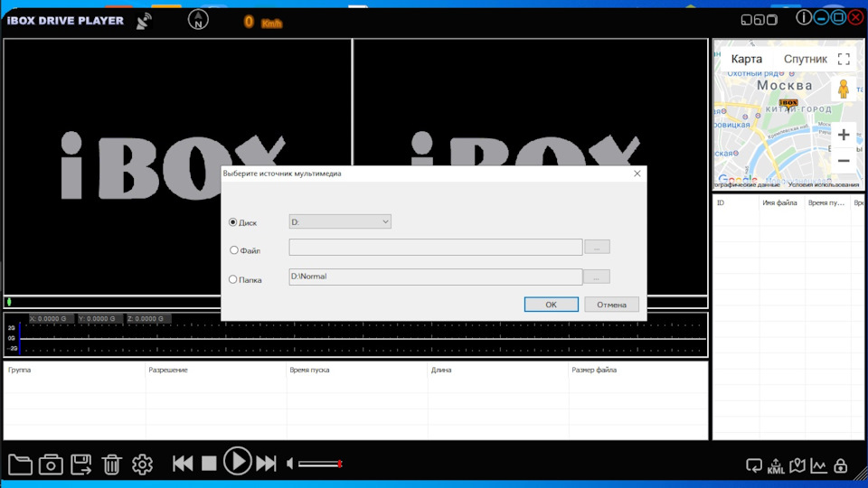Click the compass N indicator

tap(198, 20)
